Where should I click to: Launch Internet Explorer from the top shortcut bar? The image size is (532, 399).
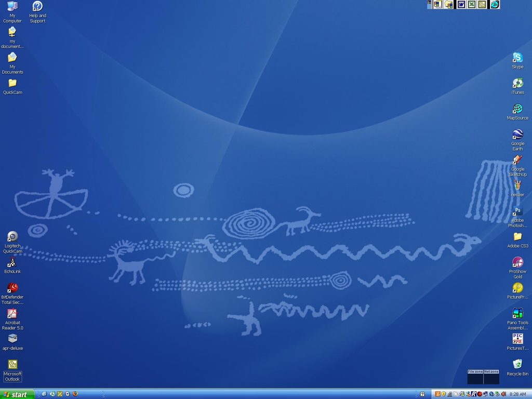click(495, 5)
